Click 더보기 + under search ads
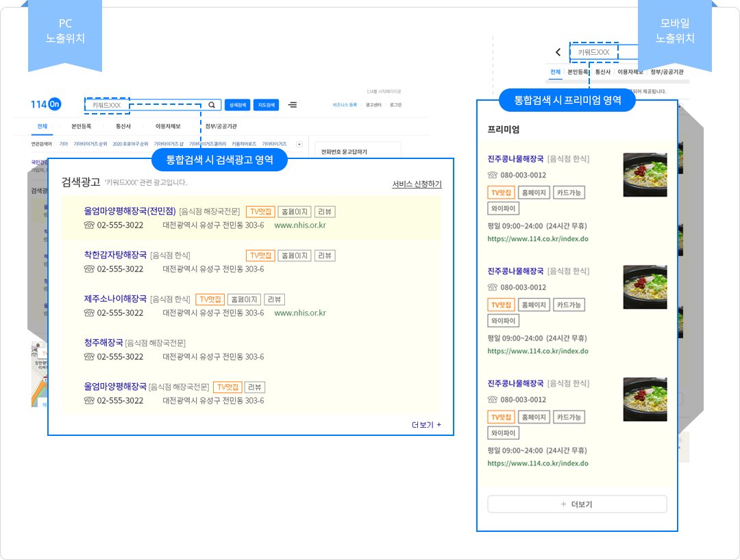Screen dimensions: 740x560 [426, 424]
